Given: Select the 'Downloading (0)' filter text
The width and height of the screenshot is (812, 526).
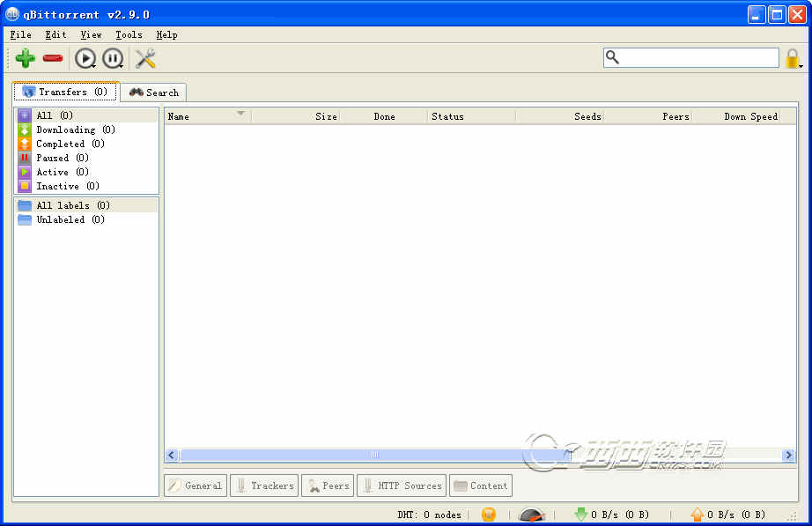Looking at the screenshot, I should pos(76,130).
